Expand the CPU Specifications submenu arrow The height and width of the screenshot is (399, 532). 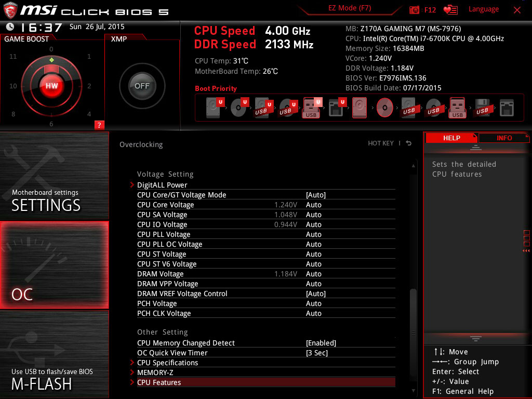coord(132,363)
